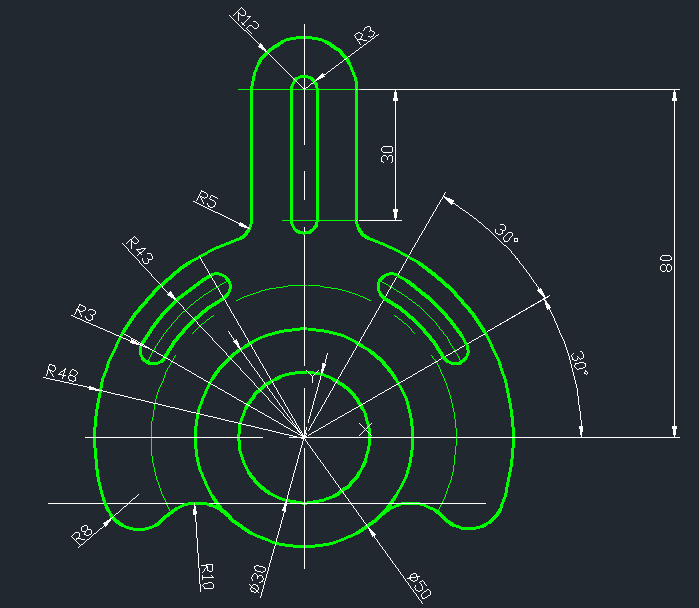The width and height of the screenshot is (699, 608).
Task: Click the R48 radius dimension label
Action: (x=60, y=372)
